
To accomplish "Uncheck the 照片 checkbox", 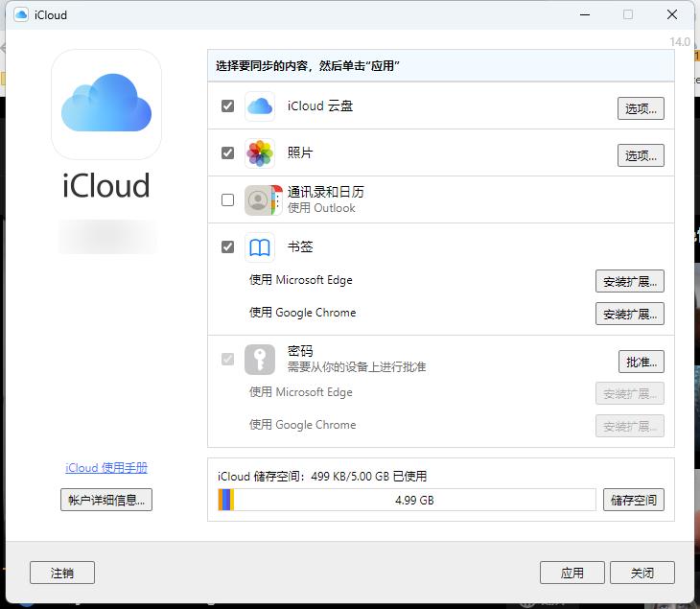I will pos(227,153).
